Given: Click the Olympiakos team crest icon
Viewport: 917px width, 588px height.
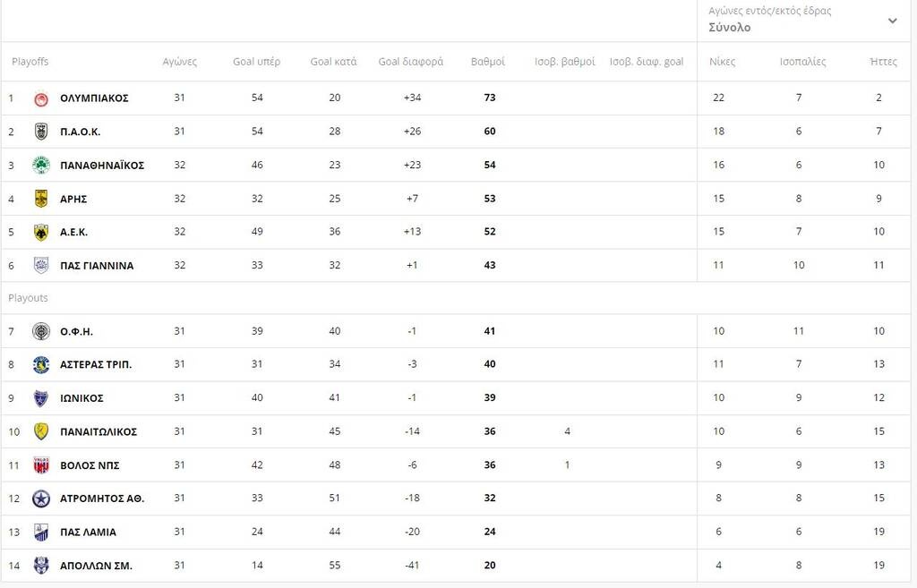Looking at the screenshot, I should 41,98.
